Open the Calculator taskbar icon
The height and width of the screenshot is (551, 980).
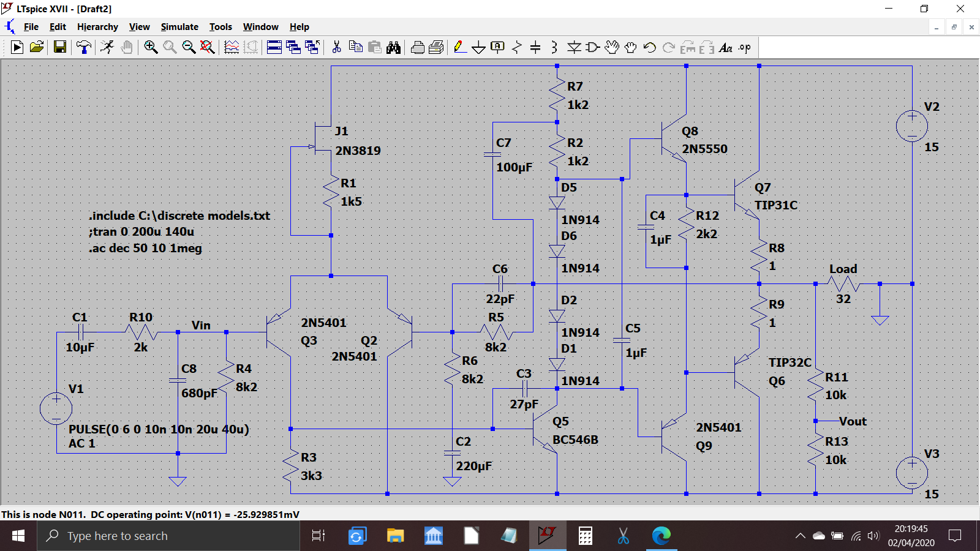(586, 536)
